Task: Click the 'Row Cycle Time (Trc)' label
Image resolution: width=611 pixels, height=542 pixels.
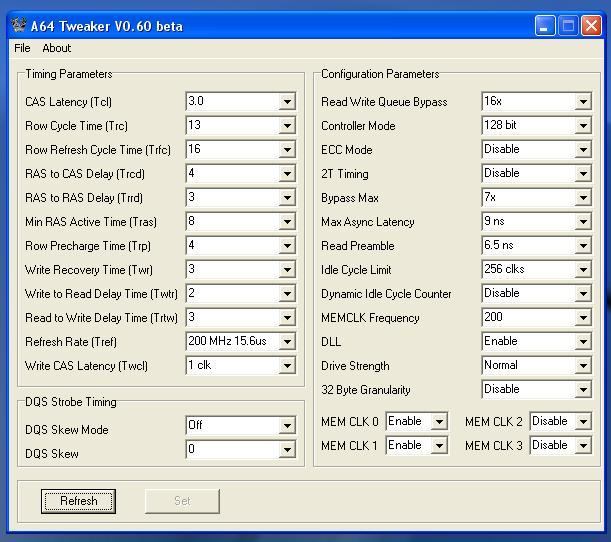Action: coord(76,126)
